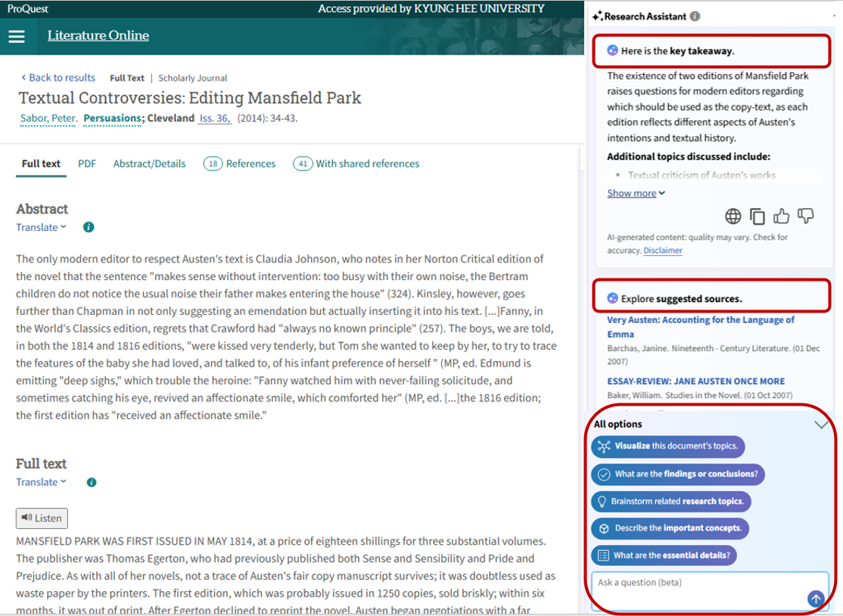Viewport: 843px width, 616px height.
Task: Expand the Abstract Translate dropdown
Action: [42, 227]
